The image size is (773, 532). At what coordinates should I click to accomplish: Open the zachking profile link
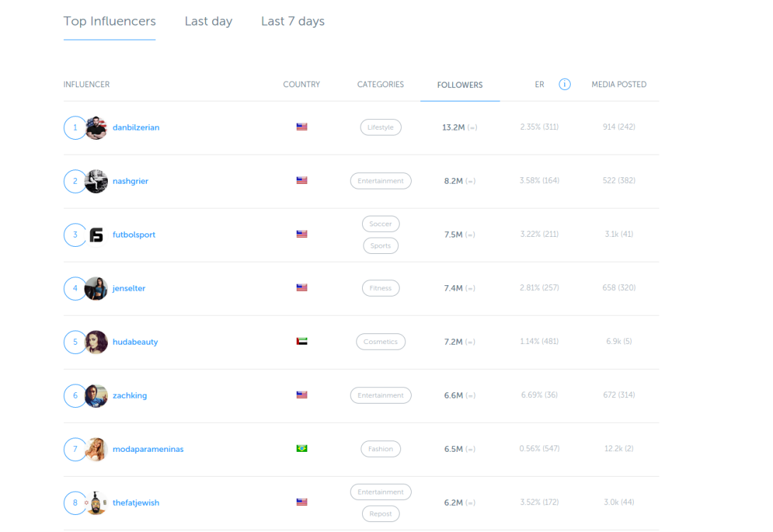[130, 396]
